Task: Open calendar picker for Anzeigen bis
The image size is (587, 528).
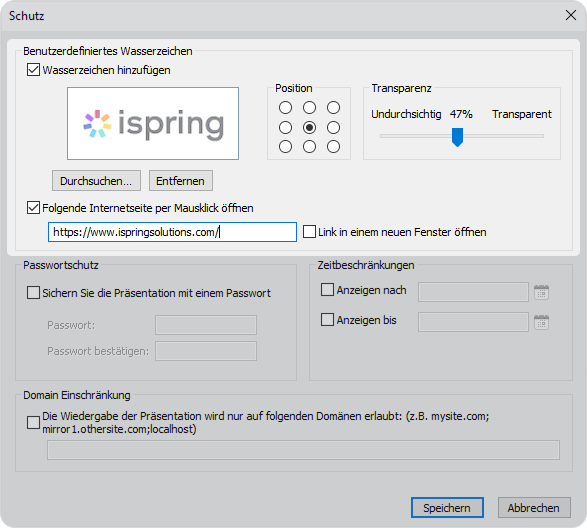Action: point(541,322)
